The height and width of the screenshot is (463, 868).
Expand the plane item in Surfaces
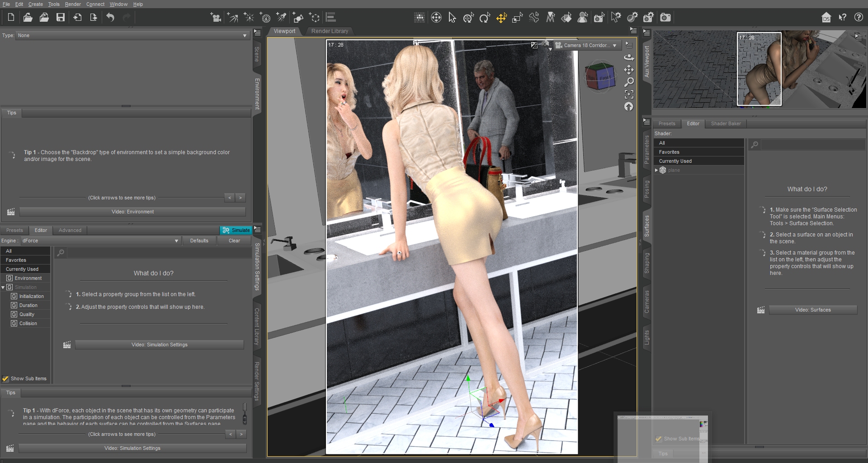tap(656, 170)
